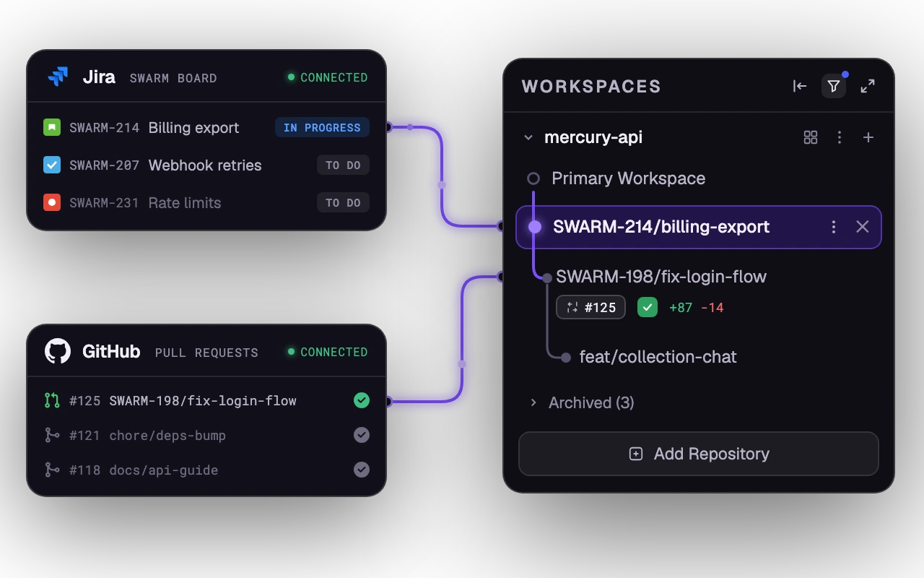This screenshot has width=924, height=578.
Task: Close the SWARM-214/billing-export workspace
Action: (863, 227)
